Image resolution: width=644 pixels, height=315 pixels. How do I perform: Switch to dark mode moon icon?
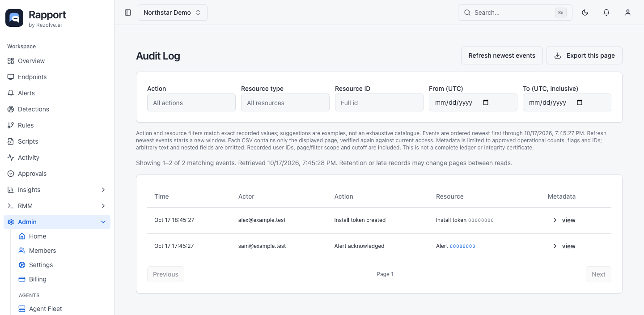coord(585,13)
